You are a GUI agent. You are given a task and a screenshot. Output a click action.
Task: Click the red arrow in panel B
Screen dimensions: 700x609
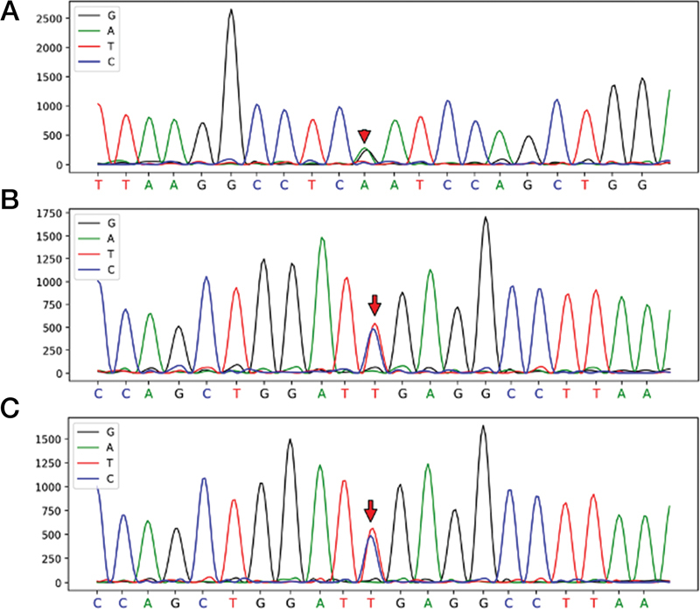point(374,304)
